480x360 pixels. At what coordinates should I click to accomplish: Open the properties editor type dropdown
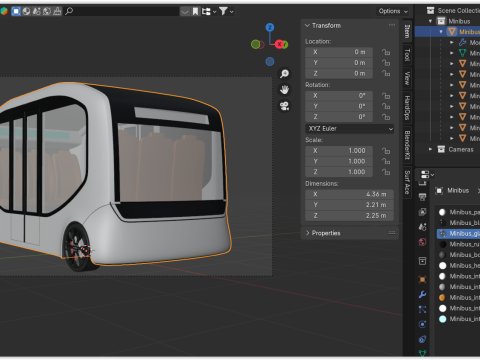427,174
